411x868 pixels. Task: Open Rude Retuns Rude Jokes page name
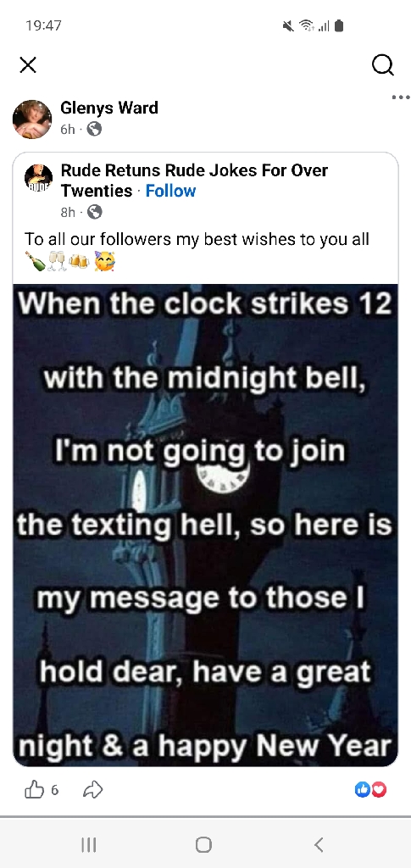(194, 180)
